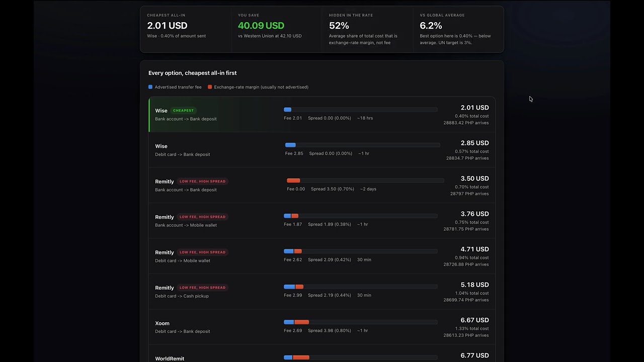644x362 pixels.
Task: Click the '4.71 USD' total cost amount
Action: point(475,249)
